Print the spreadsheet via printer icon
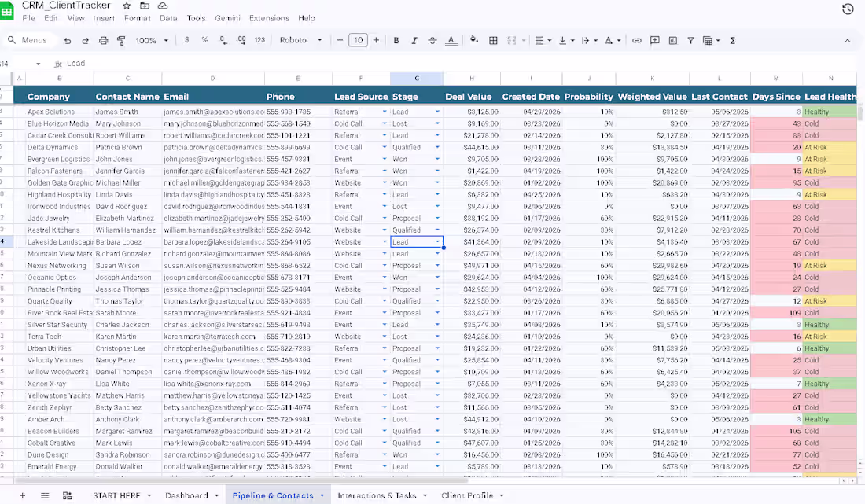Image resolution: width=865 pixels, height=504 pixels. (103, 40)
